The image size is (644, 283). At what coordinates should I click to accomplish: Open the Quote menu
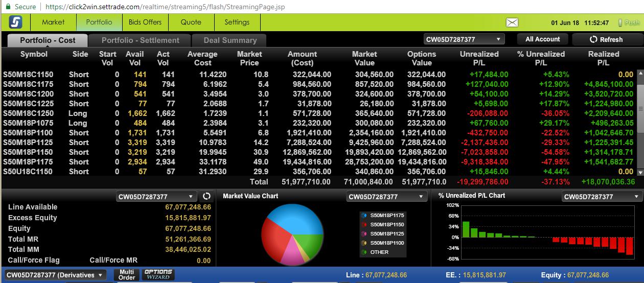[191, 22]
